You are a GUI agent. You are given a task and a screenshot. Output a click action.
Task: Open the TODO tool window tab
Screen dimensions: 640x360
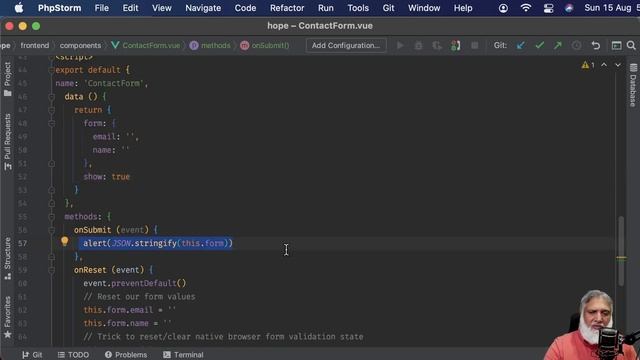point(73,355)
